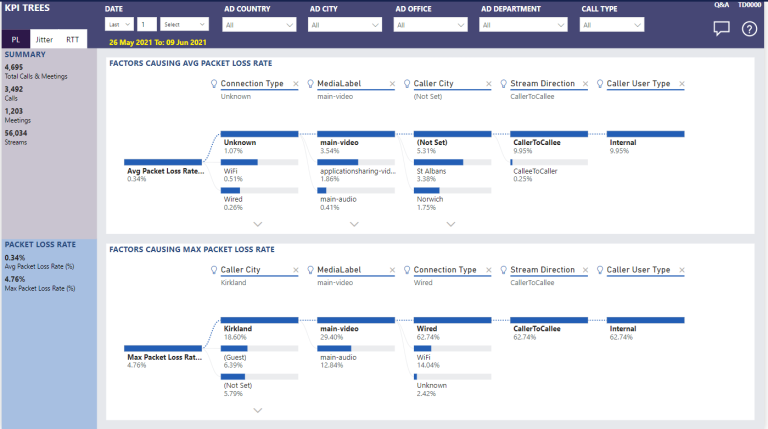The image size is (768, 429).
Task: Click lightbulb icon beside Caller City in Avg tree
Action: (x=407, y=84)
